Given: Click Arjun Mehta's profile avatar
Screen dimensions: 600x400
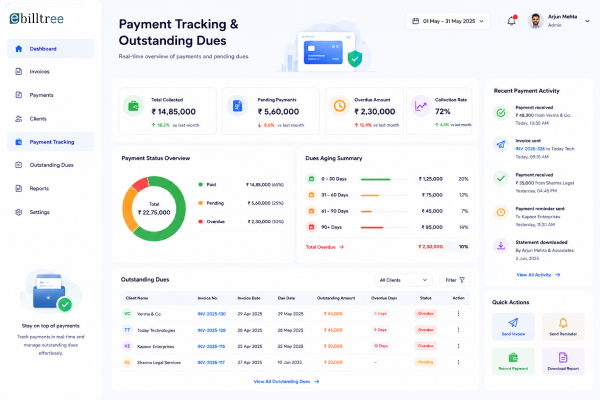Looking at the screenshot, I should pyautogui.click(x=536, y=21).
